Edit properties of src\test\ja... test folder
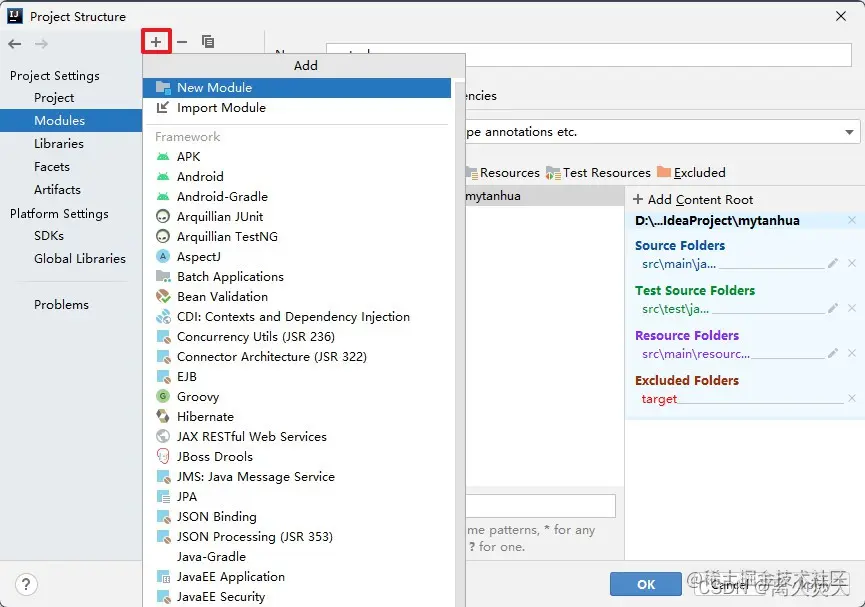This screenshot has height=607, width=865. coord(833,308)
